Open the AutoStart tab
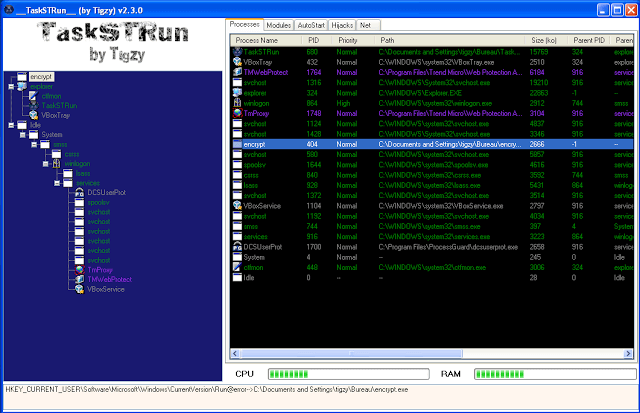 pos(312,22)
